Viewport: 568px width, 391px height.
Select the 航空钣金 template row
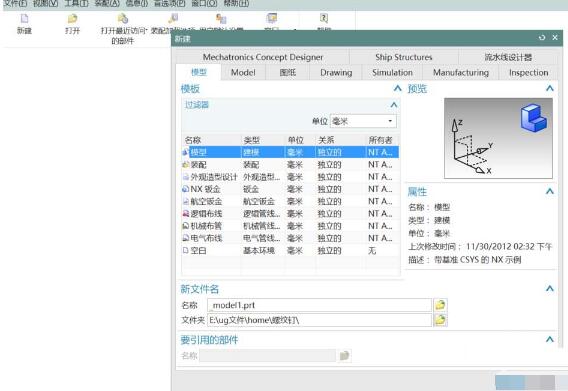click(x=290, y=201)
